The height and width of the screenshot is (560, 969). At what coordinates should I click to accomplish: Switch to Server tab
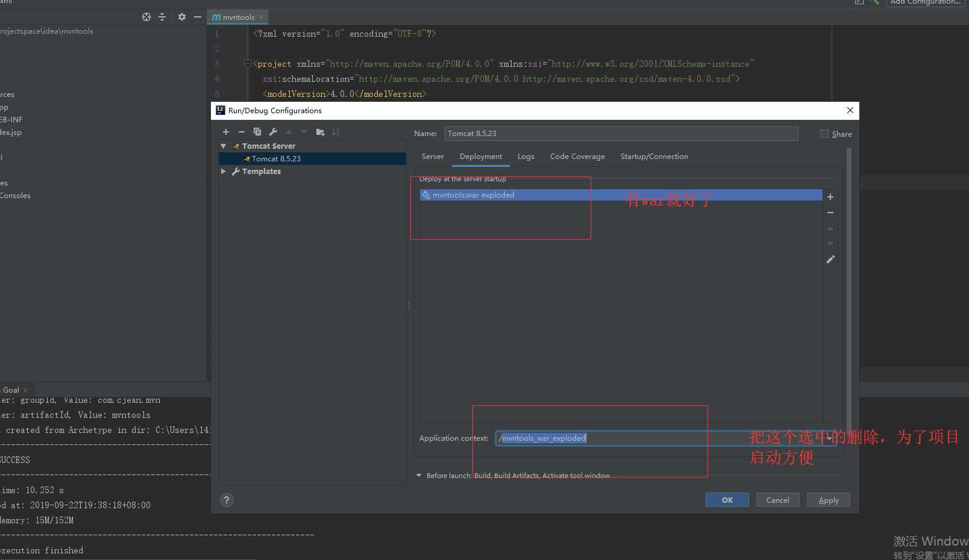433,157
